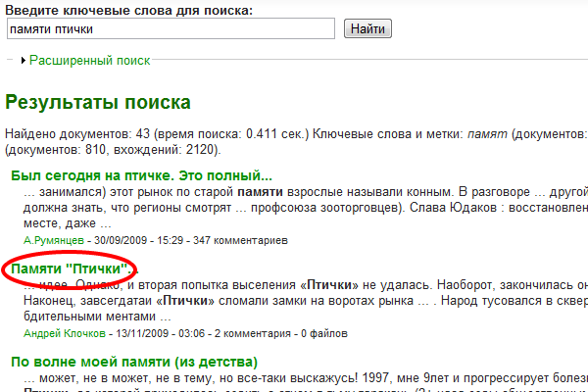
Task: Expand Расширенный поиск triangle arrow
Action: [24, 60]
